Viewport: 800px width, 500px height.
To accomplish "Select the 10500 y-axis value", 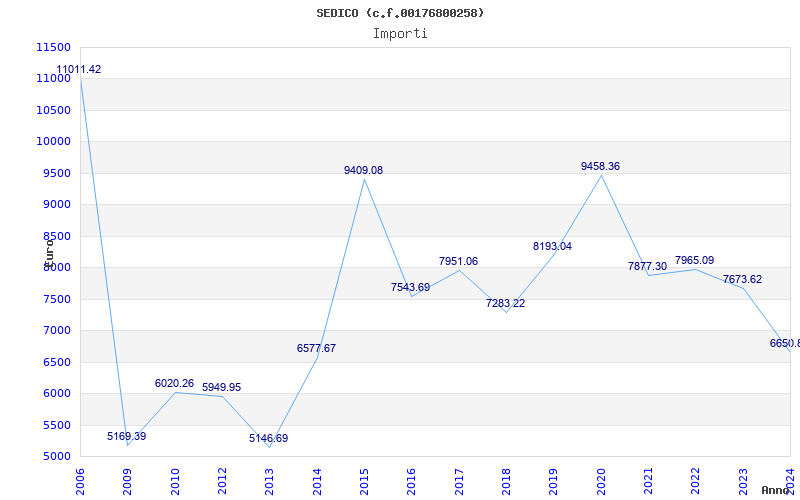I will tap(54, 110).
